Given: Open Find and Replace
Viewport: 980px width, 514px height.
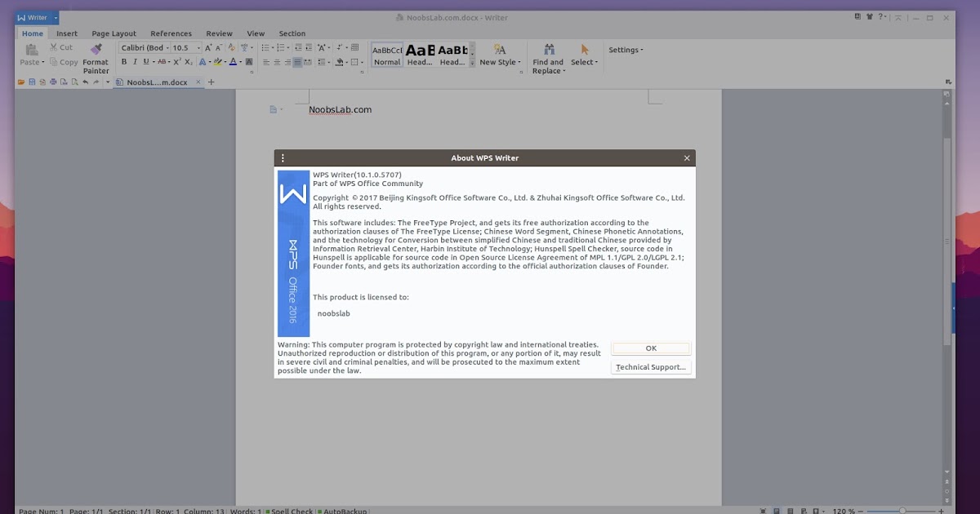Looking at the screenshot, I should [x=548, y=59].
